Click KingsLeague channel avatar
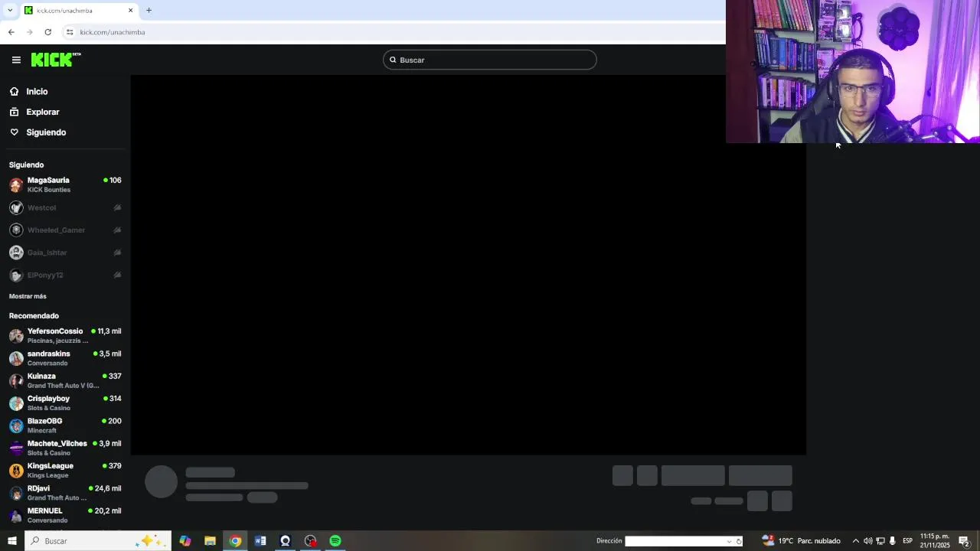 pos(16,471)
